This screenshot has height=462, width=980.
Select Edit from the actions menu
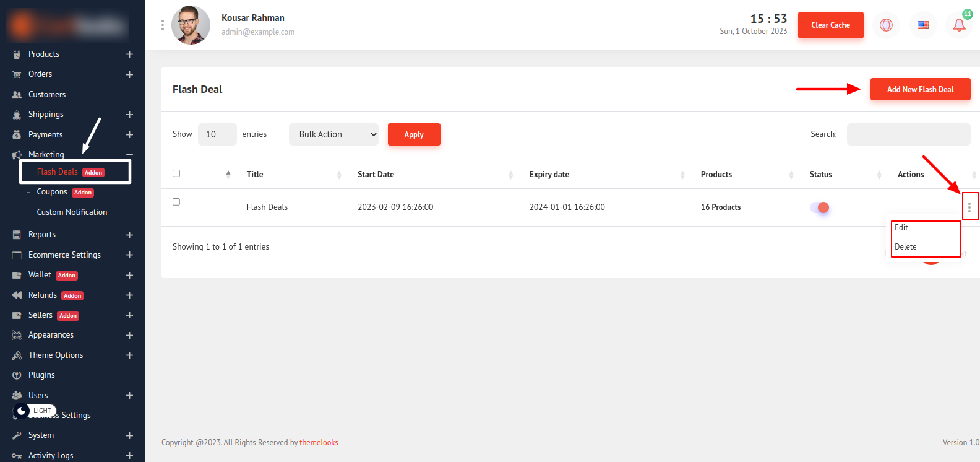tap(901, 228)
